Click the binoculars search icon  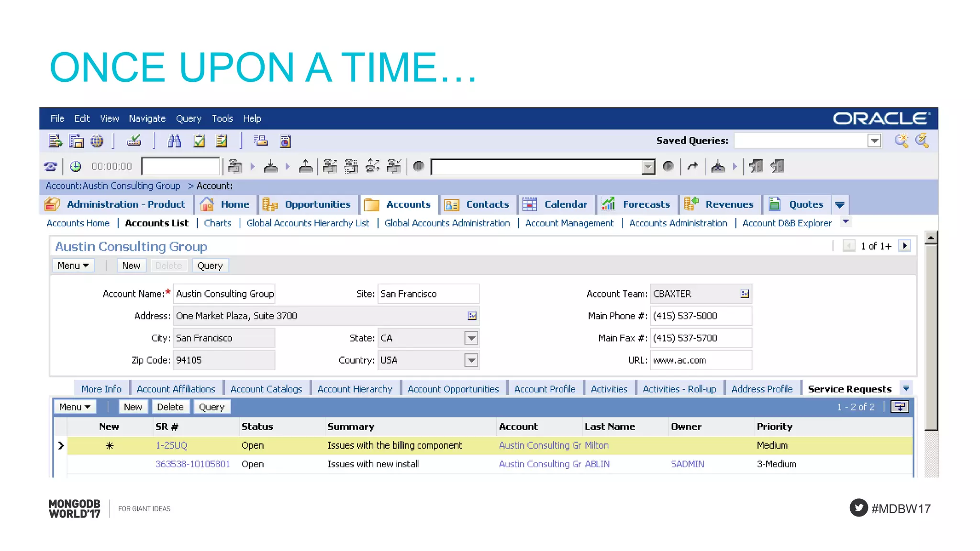click(x=174, y=141)
